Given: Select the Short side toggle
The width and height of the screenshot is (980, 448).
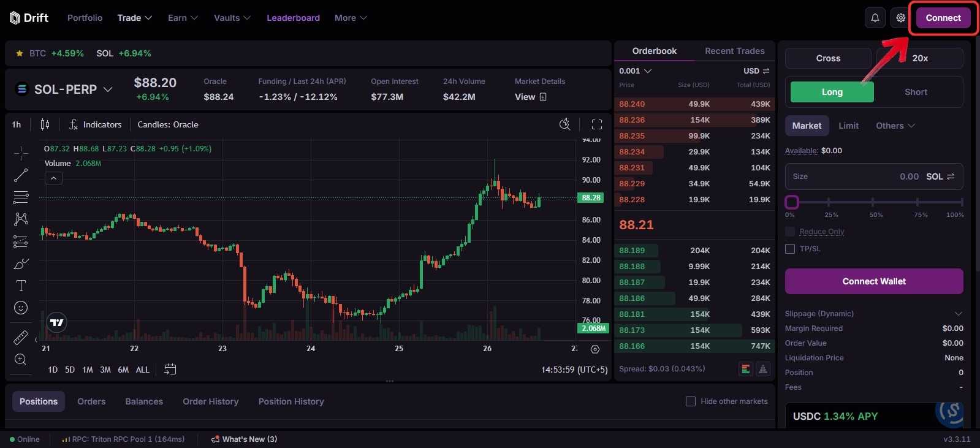Looking at the screenshot, I should pos(916,92).
